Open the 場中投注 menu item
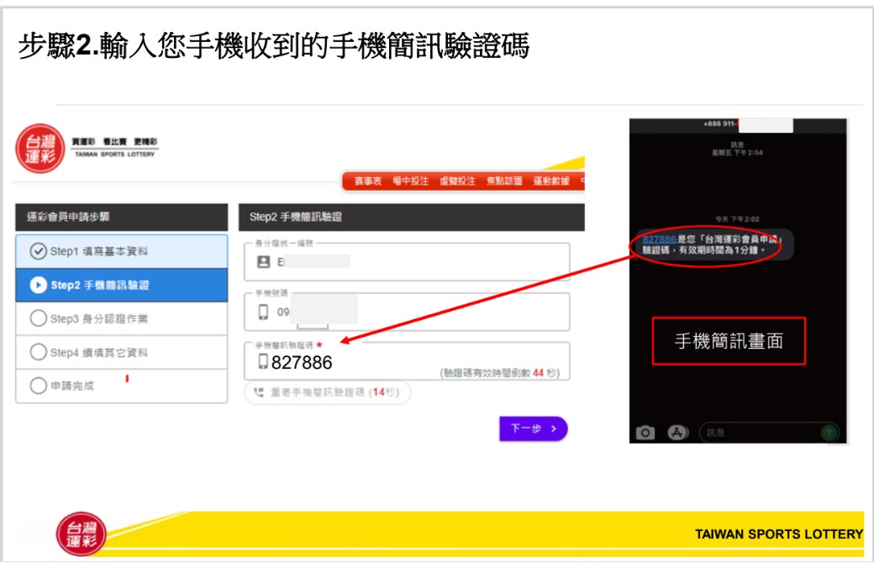This screenshot has height=588, width=874. (410, 181)
